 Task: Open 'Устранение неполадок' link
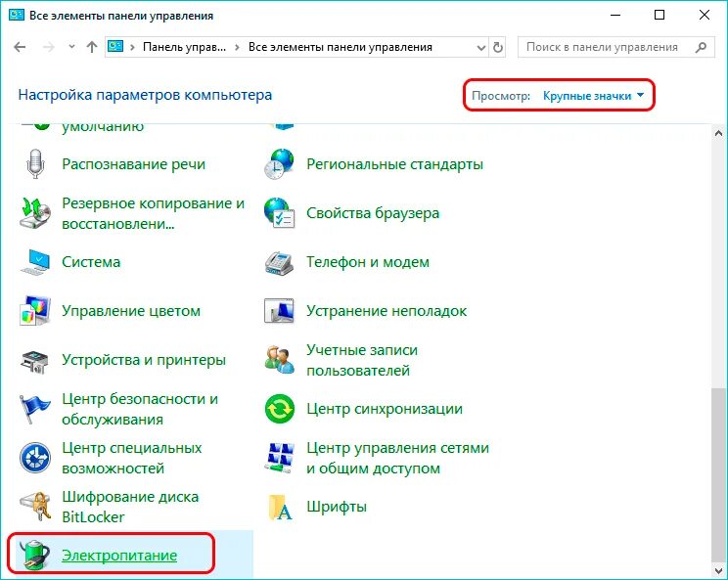point(387,311)
